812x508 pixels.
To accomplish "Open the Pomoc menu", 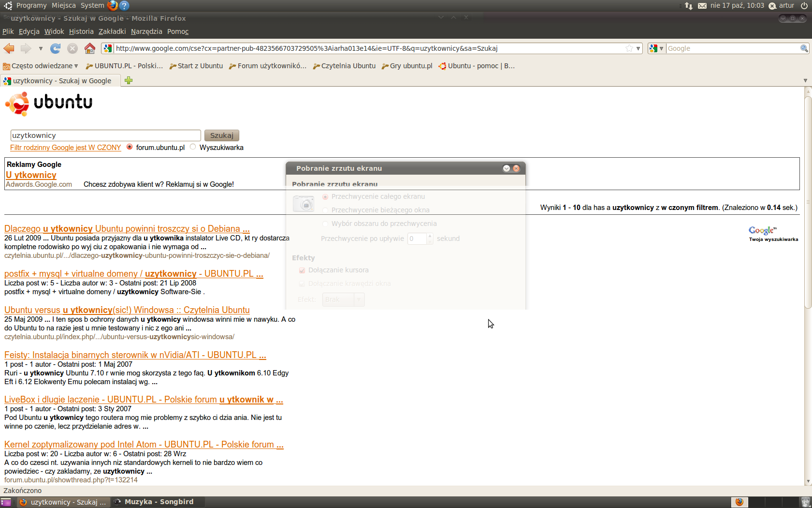I will pyautogui.click(x=178, y=31).
